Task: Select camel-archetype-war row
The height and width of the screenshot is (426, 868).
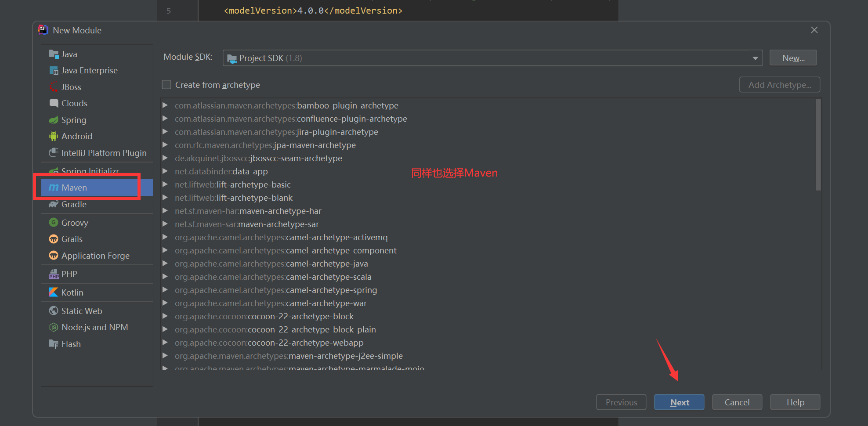Action: coord(488,303)
